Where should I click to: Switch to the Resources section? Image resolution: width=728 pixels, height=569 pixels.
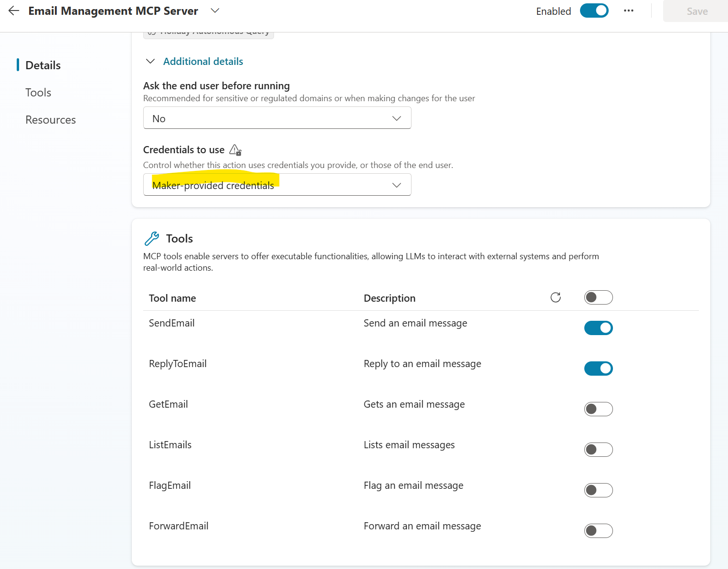pyautogui.click(x=50, y=119)
